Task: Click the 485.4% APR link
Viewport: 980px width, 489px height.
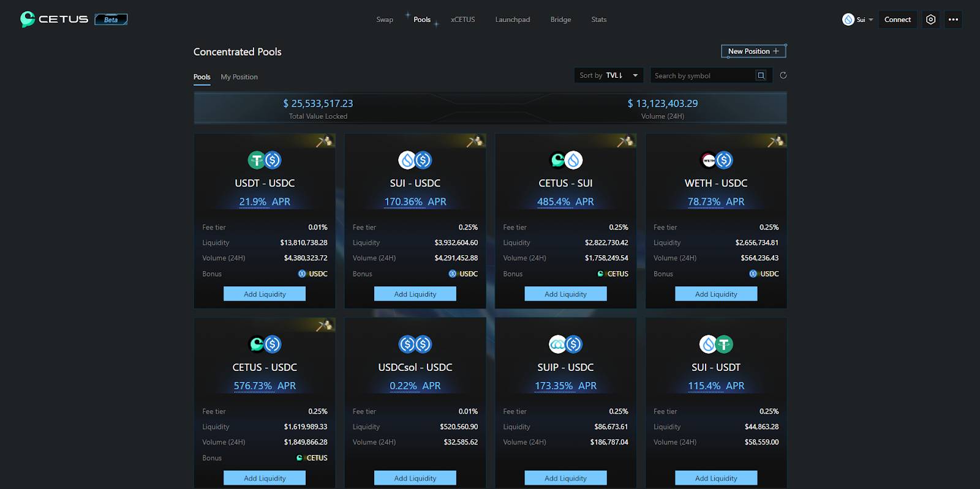Action: pyautogui.click(x=565, y=201)
